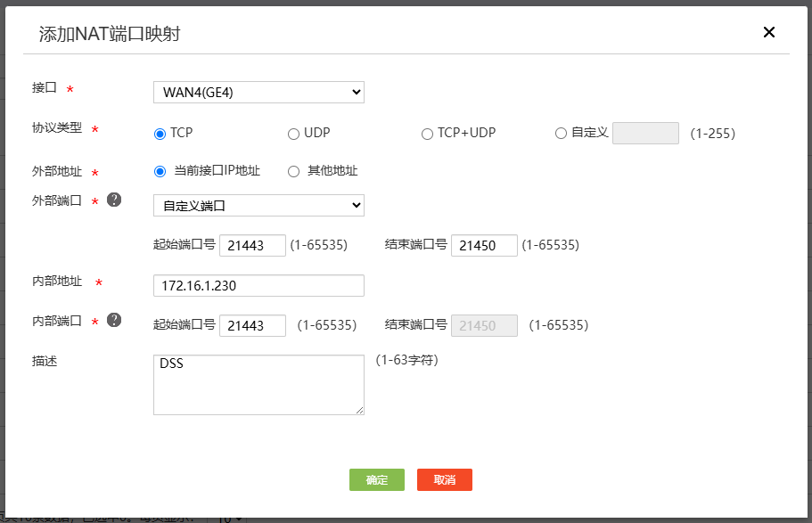Choose 其他地址 external address option
Image resolution: width=812 pixels, height=523 pixels.
pos(293,171)
